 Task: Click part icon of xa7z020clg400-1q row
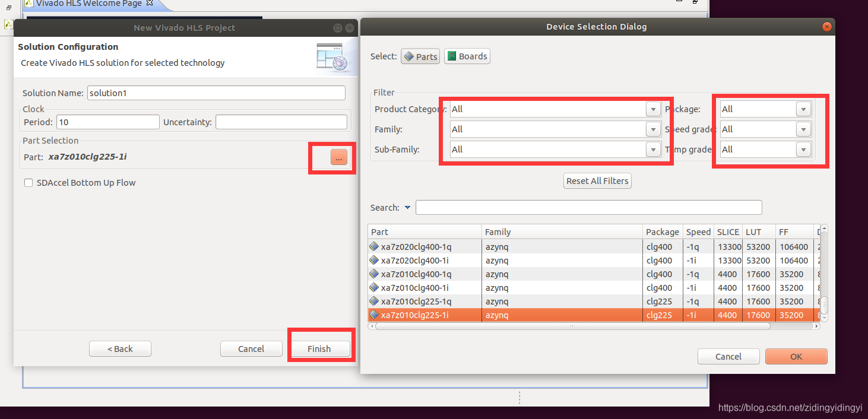pos(374,246)
